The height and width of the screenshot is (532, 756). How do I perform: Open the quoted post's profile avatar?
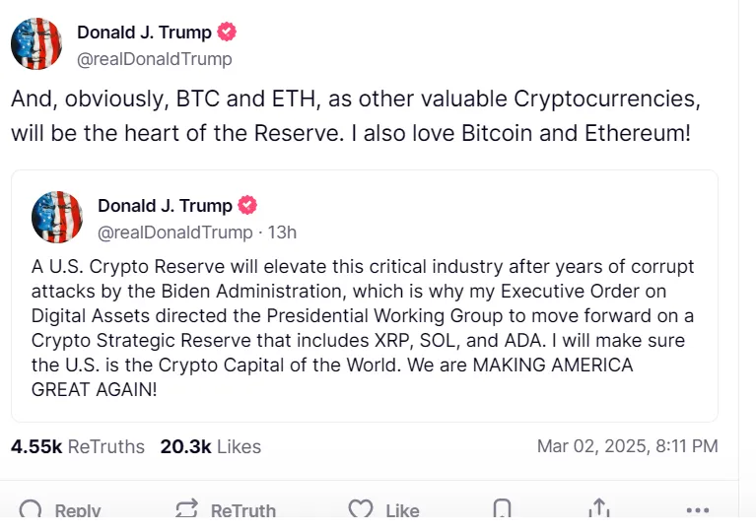coord(57,218)
